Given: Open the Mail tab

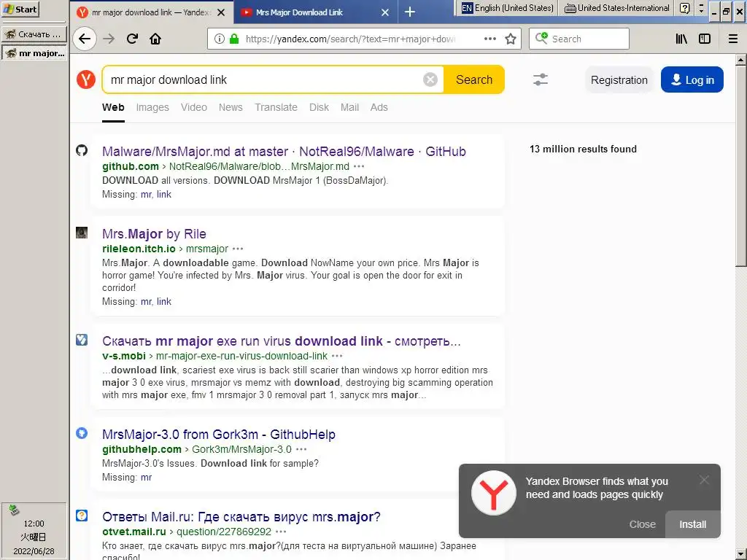Looking at the screenshot, I should (349, 108).
